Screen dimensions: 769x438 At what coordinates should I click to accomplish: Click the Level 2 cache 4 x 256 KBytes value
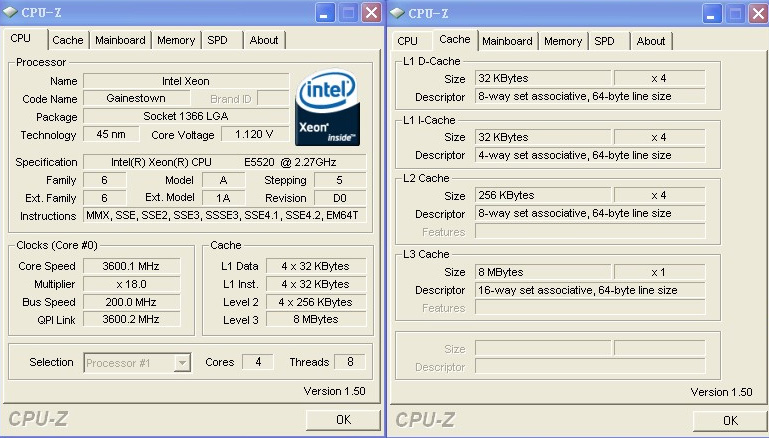[x=316, y=302]
